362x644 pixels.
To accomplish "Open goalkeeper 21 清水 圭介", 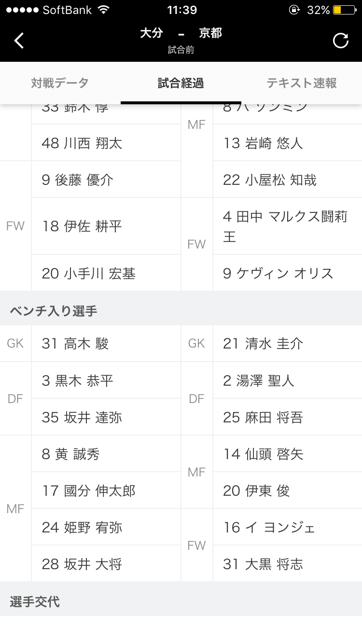I will point(263,344).
